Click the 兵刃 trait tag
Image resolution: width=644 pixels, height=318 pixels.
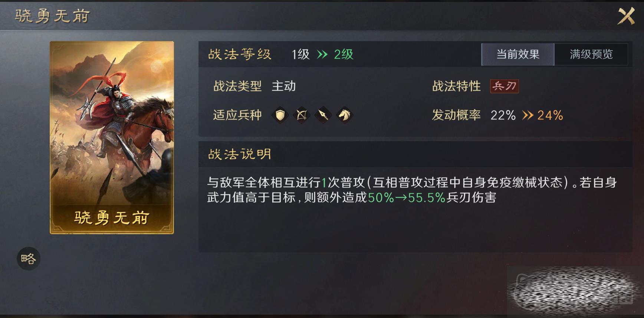[x=504, y=86]
